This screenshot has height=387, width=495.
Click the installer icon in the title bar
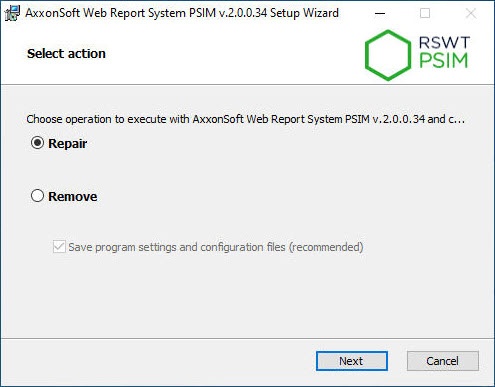[12, 13]
